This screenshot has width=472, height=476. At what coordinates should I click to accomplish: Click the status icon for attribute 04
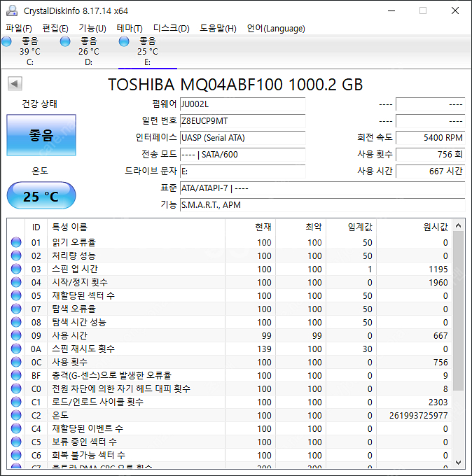pyautogui.click(x=16, y=282)
